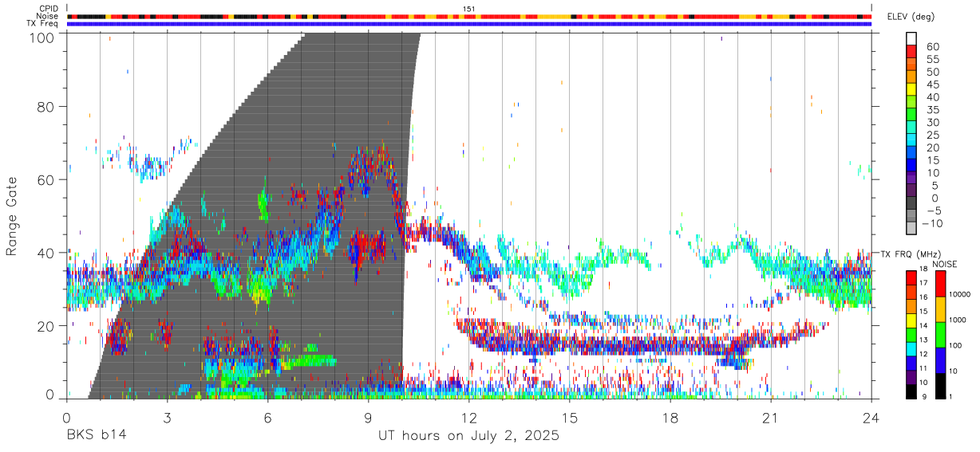Click range gate axis tick label 20

click(x=47, y=326)
